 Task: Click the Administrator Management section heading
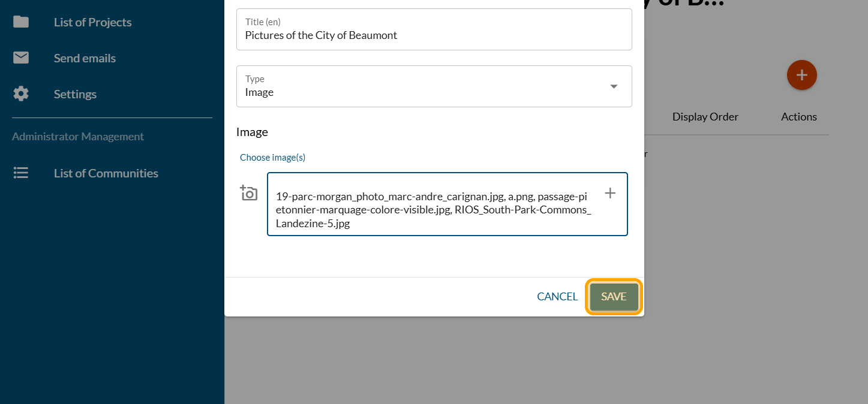point(78,137)
